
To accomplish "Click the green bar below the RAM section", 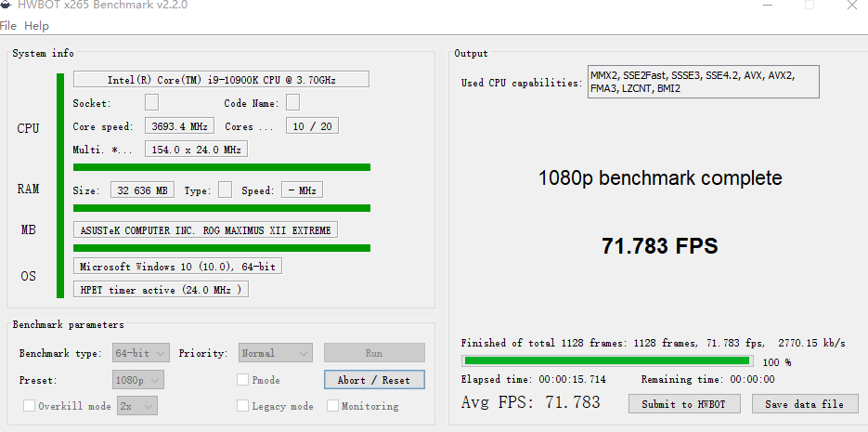I will pyautogui.click(x=222, y=208).
